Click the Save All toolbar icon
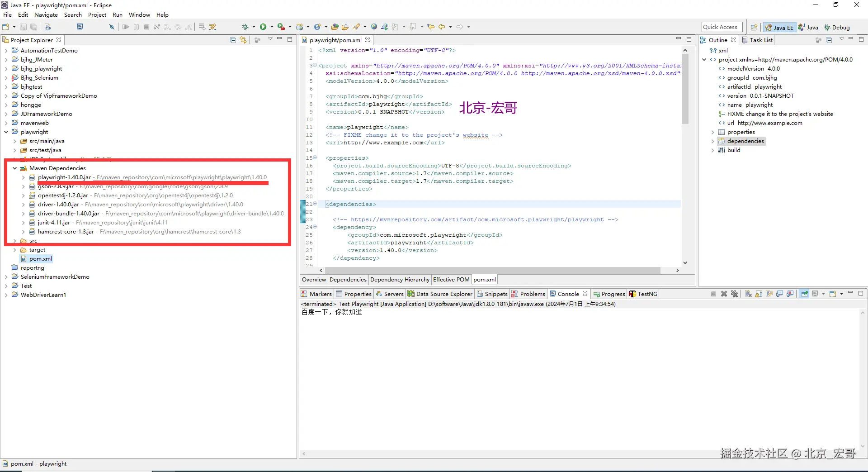The width and height of the screenshot is (868, 472). pos(33,27)
